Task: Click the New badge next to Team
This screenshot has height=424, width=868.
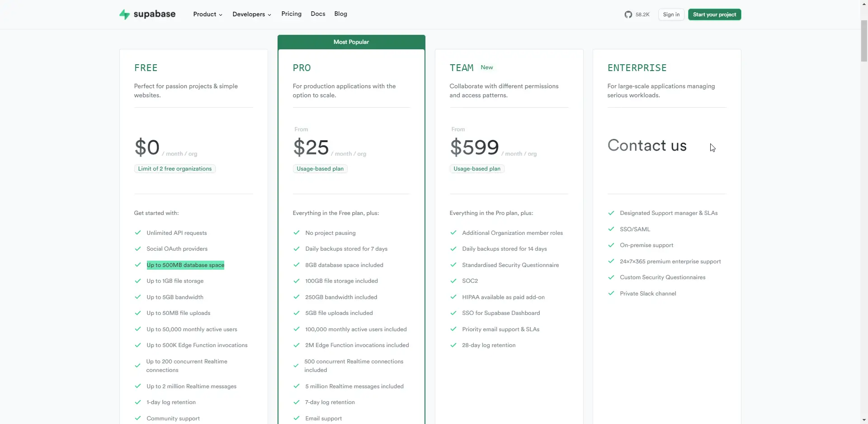Action: 487,67
